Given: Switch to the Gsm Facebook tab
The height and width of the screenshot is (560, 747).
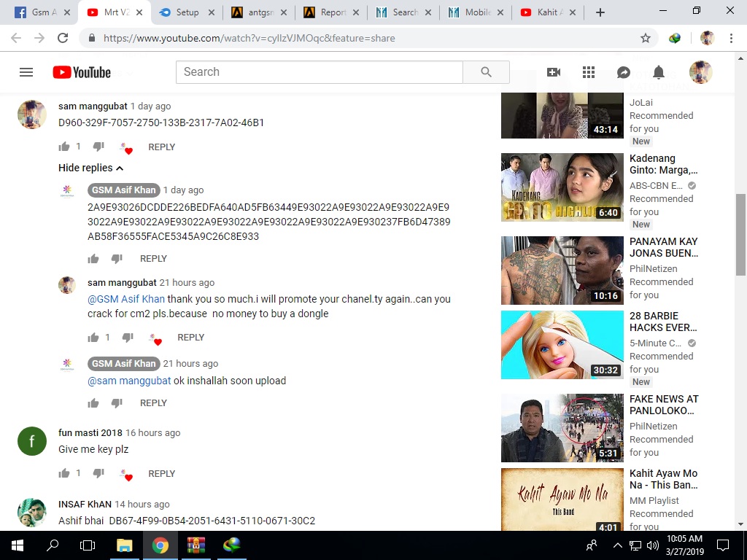Looking at the screenshot, I should tap(42, 12).
